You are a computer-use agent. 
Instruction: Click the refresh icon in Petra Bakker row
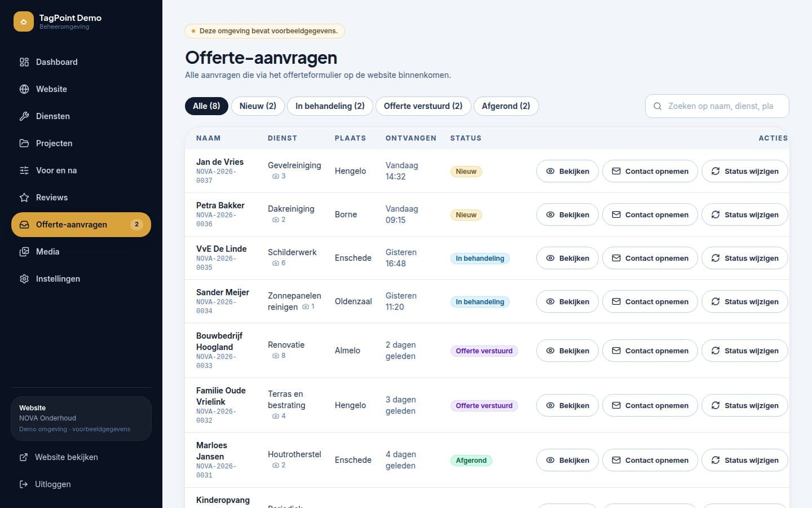click(716, 214)
